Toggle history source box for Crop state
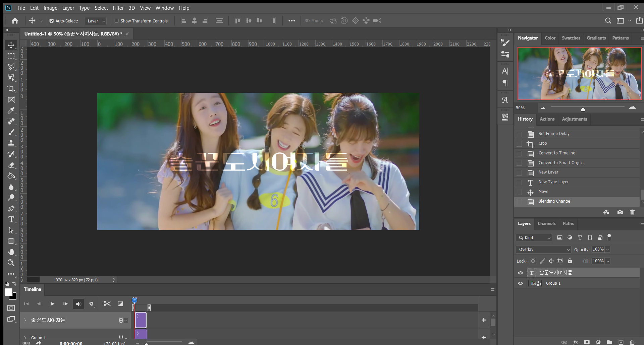644x345 pixels. pyautogui.click(x=519, y=144)
